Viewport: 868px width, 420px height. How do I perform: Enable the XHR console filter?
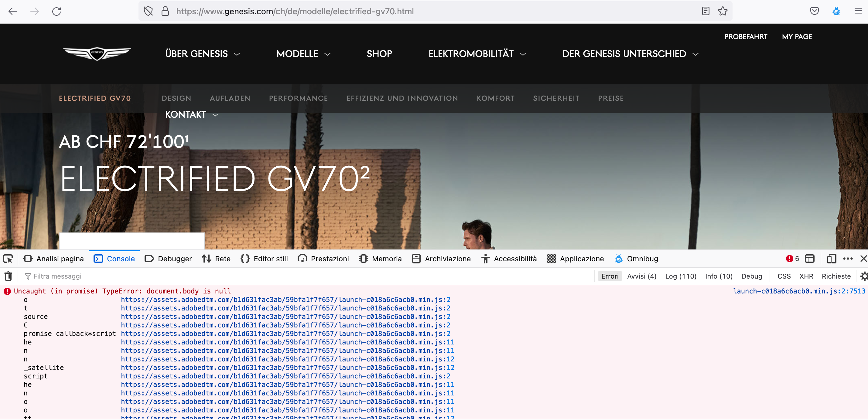pos(806,276)
